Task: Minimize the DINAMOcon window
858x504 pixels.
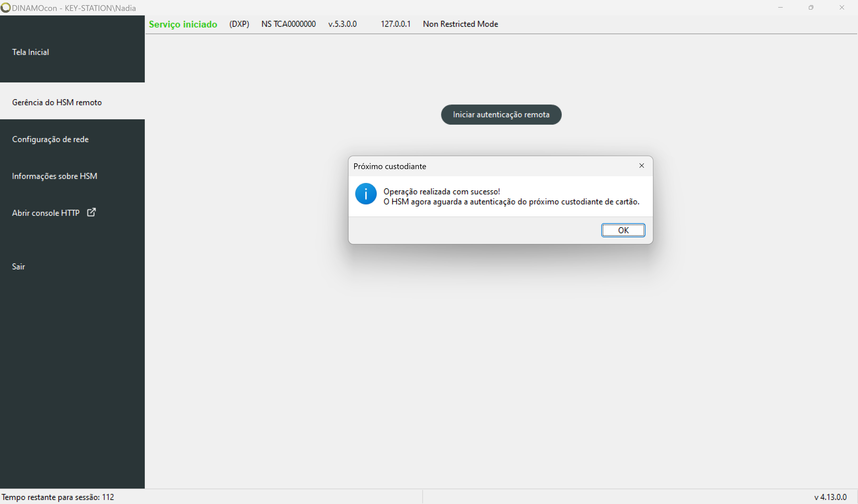Action: point(780,8)
